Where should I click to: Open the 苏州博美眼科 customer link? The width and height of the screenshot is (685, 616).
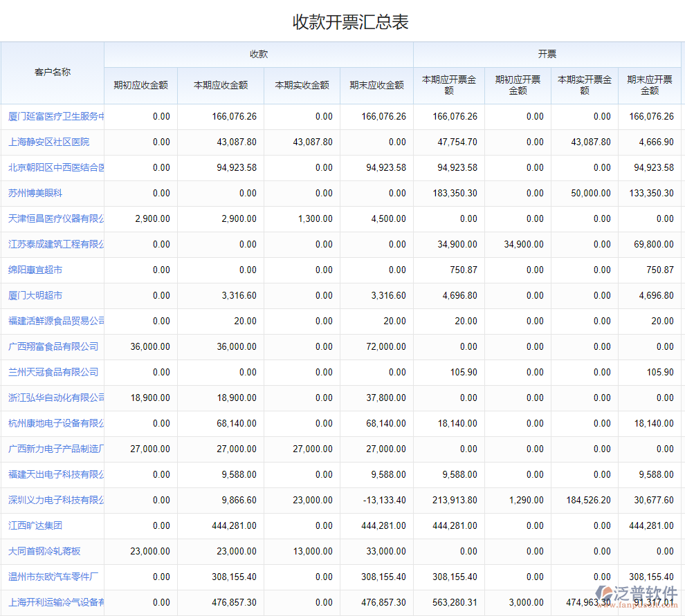click(x=35, y=193)
